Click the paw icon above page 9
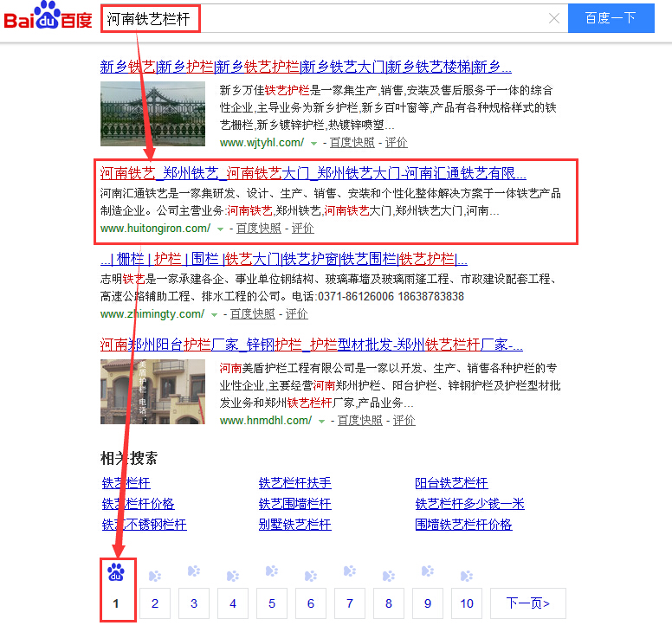The image size is (672, 632). click(x=428, y=571)
